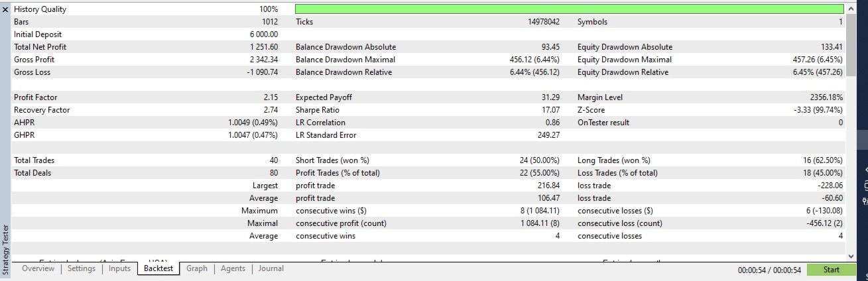
Task: Close the Strategy Tester panel
Action: click(5, 10)
